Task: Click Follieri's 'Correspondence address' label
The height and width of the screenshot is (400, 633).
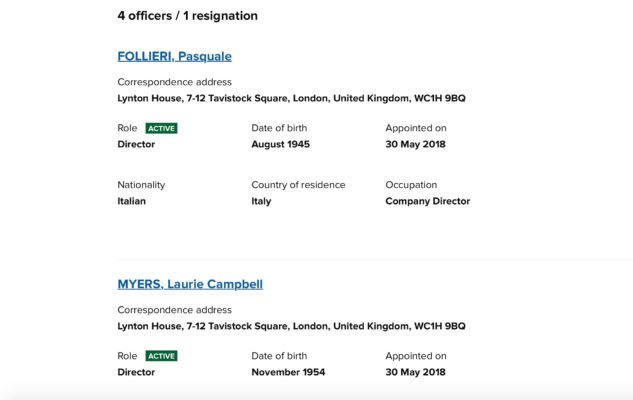Action: tap(174, 82)
